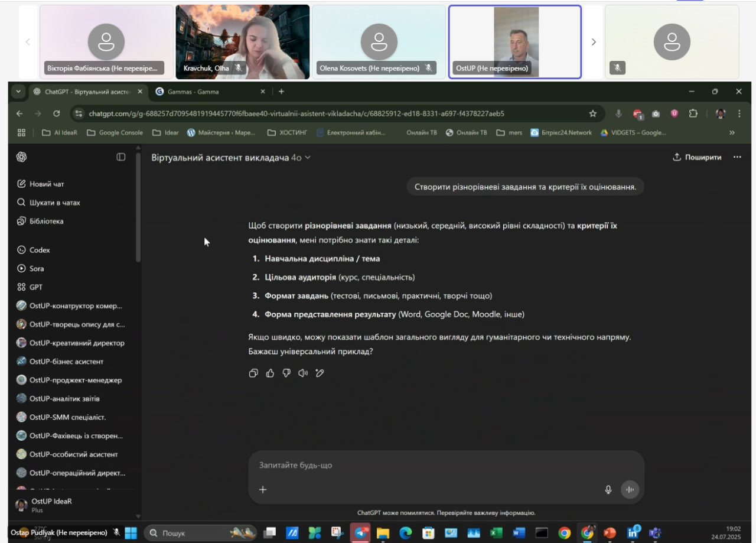Bookmark this page with the star
The image size is (756, 543).
click(x=592, y=113)
